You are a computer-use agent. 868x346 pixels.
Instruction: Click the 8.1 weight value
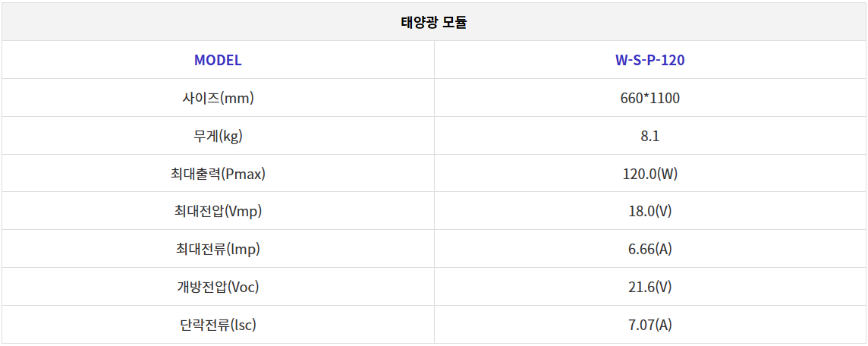(650, 136)
